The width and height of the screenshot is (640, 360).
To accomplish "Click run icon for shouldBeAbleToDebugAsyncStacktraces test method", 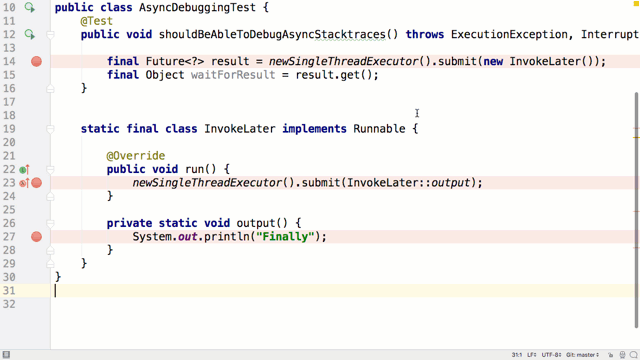I will [x=29, y=34].
